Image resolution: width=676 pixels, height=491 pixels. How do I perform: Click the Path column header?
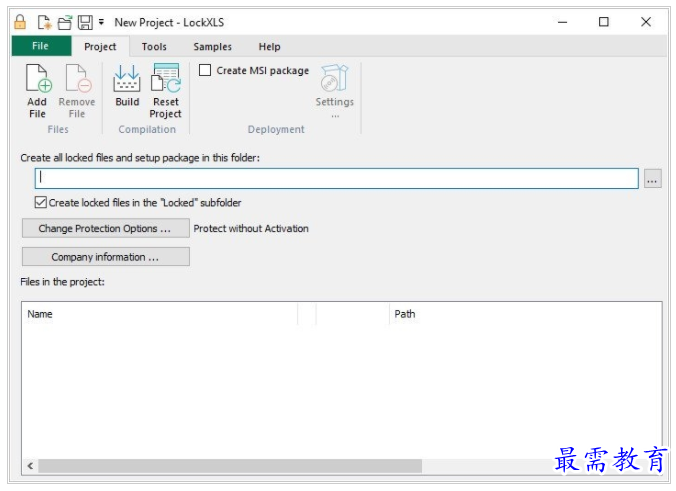pos(525,314)
